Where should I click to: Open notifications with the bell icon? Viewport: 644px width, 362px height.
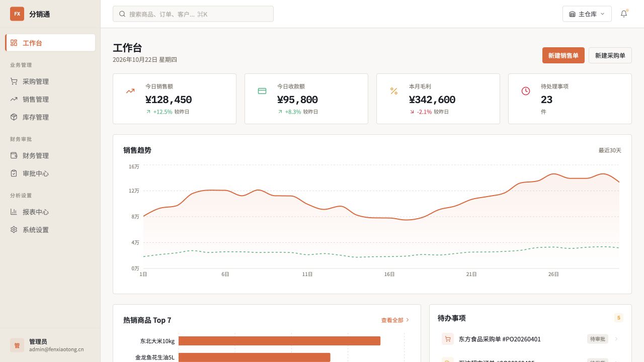coord(624,14)
